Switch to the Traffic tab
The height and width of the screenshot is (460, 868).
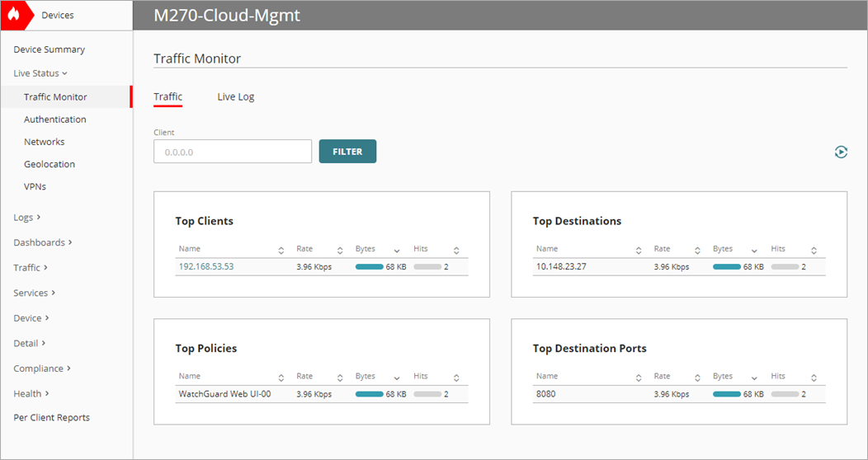pyautogui.click(x=167, y=96)
